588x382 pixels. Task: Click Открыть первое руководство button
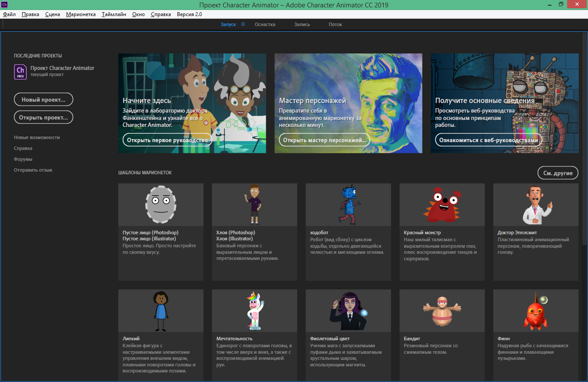[x=167, y=140]
